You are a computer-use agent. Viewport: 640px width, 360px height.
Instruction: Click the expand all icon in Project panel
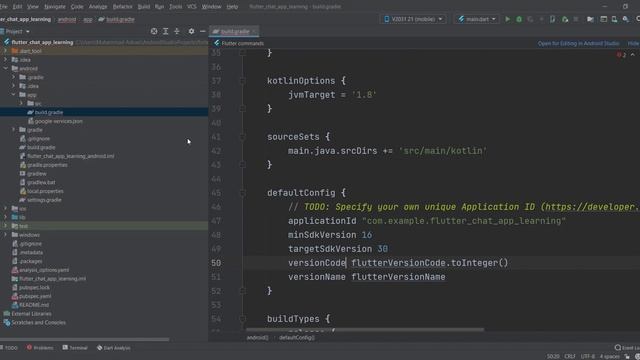[x=165, y=31]
